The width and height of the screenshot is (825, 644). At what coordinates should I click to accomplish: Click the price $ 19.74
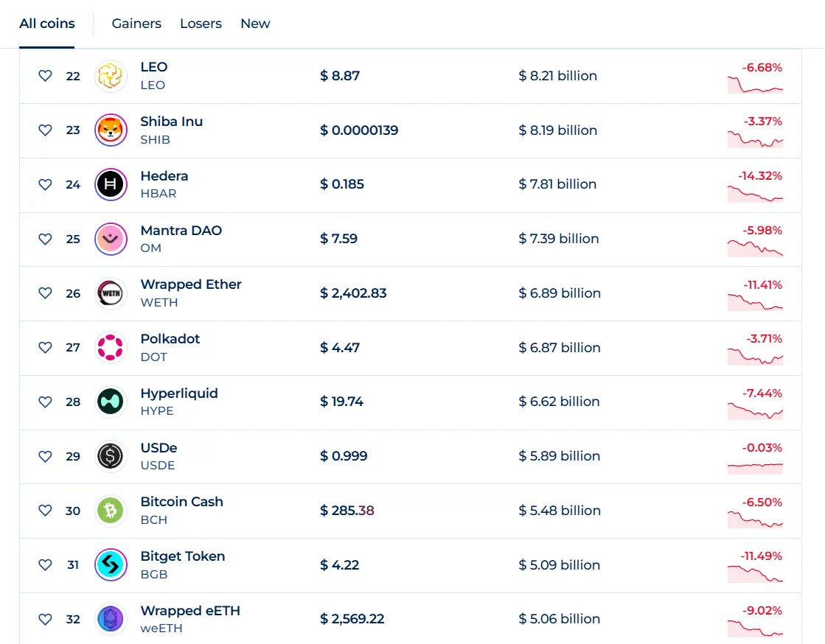(341, 402)
